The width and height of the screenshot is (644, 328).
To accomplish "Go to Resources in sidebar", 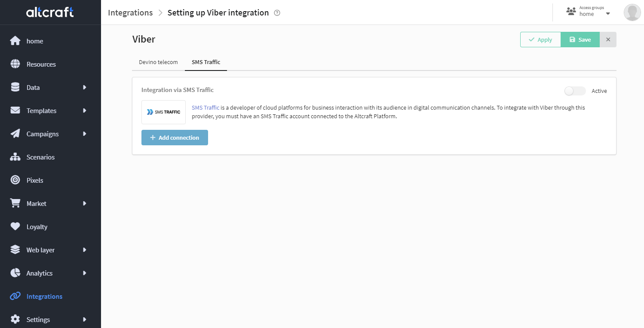I will pyautogui.click(x=50, y=64).
